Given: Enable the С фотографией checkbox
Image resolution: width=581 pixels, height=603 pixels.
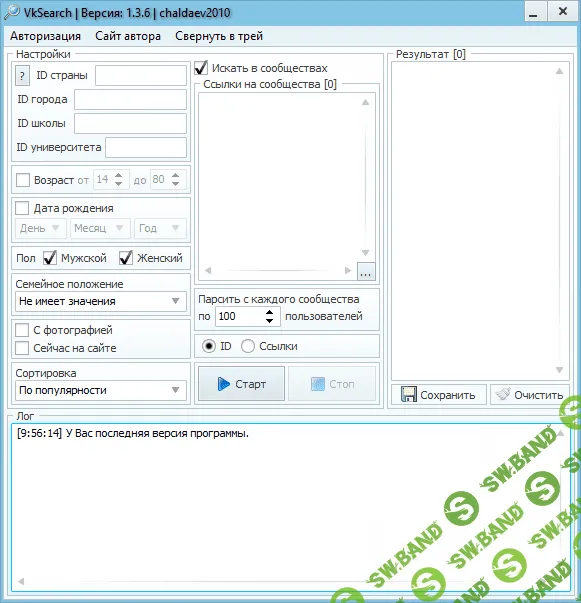Looking at the screenshot, I should (22, 330).
